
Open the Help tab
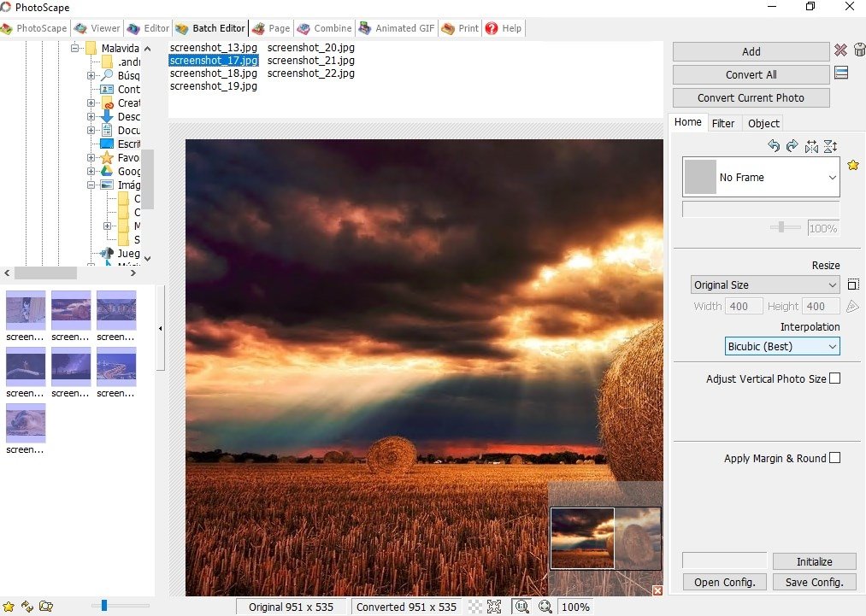(x=504, y=28)
